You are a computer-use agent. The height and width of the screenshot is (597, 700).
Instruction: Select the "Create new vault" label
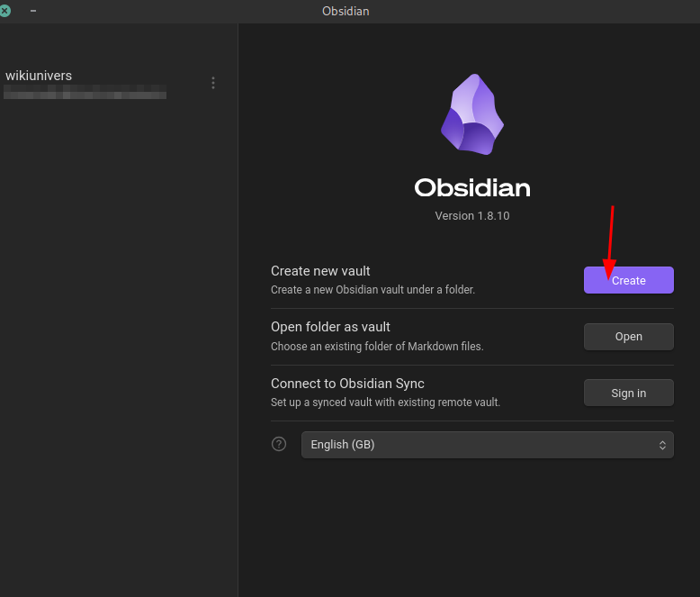[x=320, y=271]
